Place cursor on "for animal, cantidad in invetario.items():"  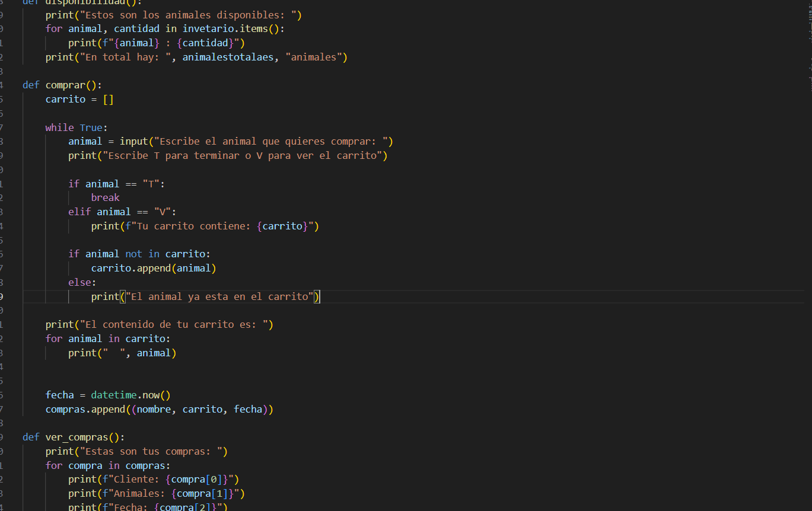pyautogui.click(x=165, y=28)
